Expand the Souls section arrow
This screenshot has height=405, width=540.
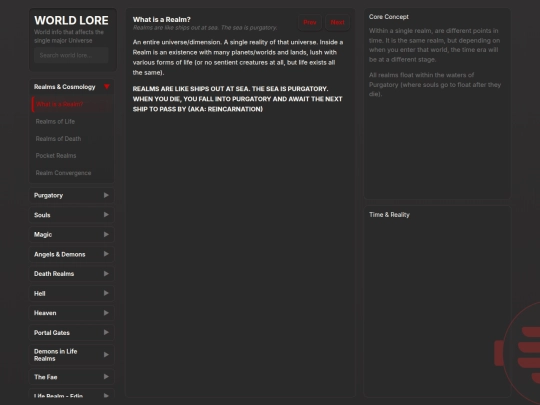click(x=106, y=215)
